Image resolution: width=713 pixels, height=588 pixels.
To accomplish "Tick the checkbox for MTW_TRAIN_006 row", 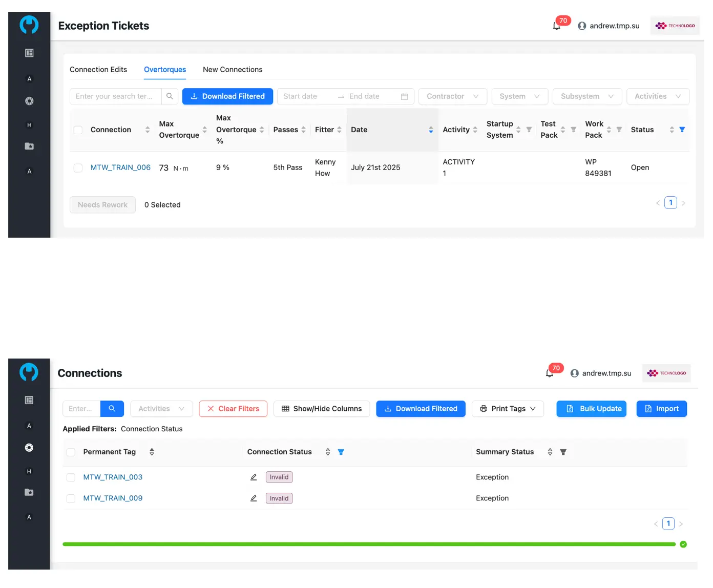I will point(78,168).
